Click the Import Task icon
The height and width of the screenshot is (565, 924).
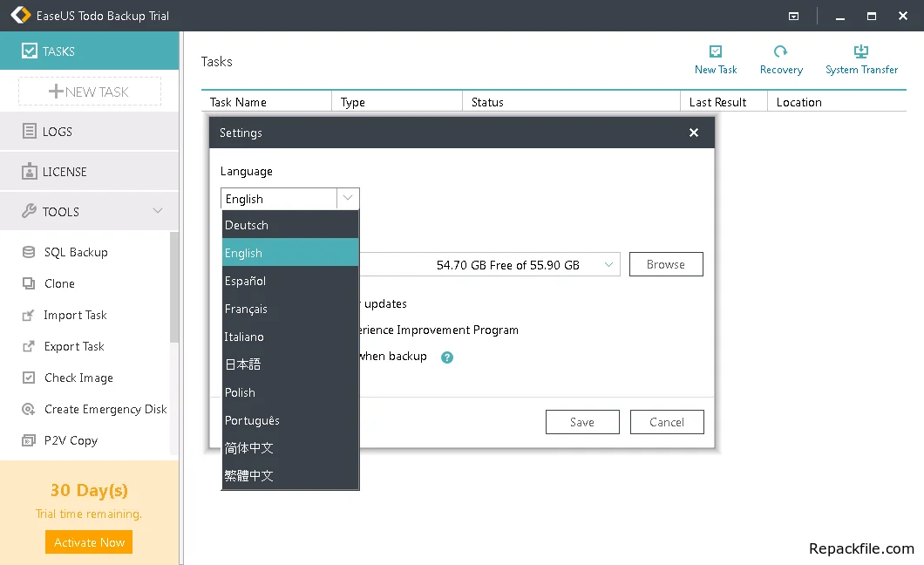pyautogui.click(x=28, y=316)
